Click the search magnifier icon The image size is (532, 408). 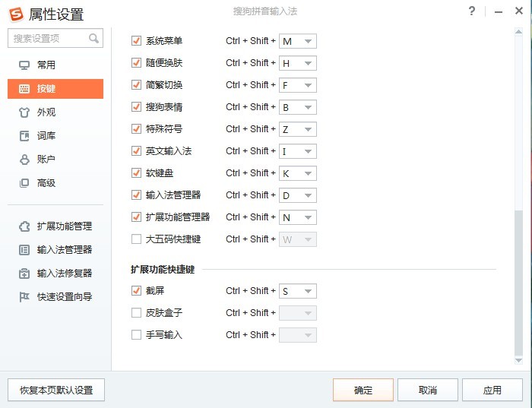(93, 38)
